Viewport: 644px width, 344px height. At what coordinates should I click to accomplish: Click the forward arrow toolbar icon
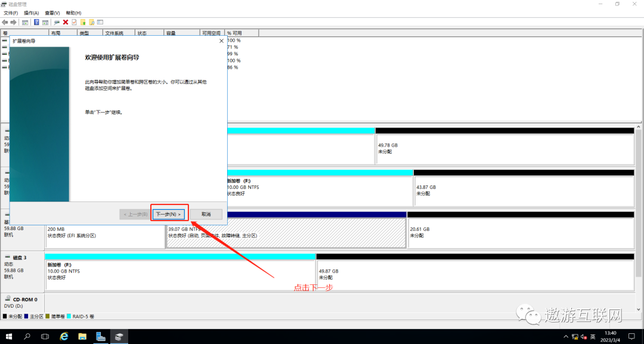point(14,22)
